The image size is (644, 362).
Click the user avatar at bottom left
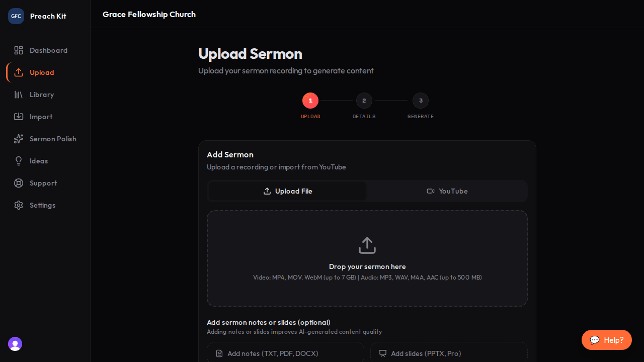tap(15, 344)
